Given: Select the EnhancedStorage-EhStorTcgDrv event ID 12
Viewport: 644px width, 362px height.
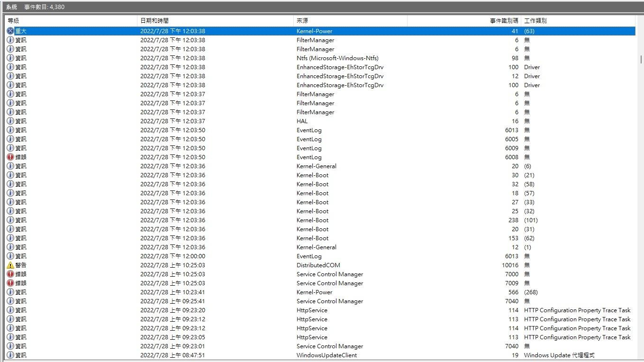Looking at the screenshot, I should pyautogui.click(x=340, y=76).
